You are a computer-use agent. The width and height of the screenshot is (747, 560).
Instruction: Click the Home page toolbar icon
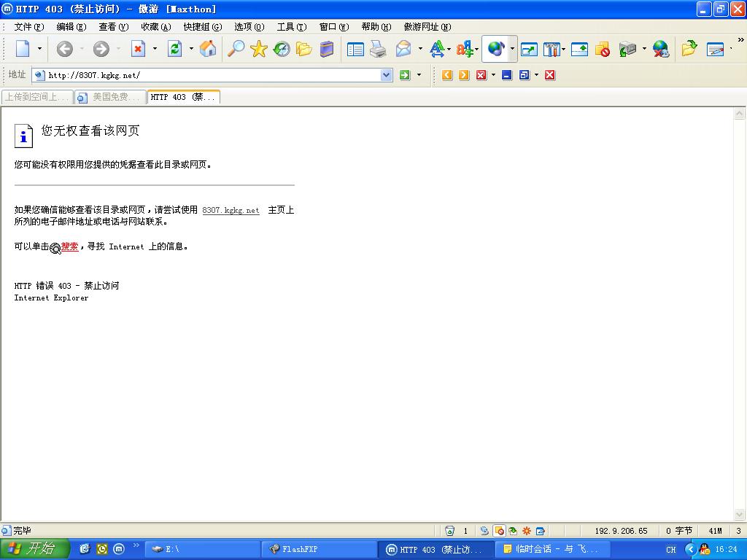[208, 49]
